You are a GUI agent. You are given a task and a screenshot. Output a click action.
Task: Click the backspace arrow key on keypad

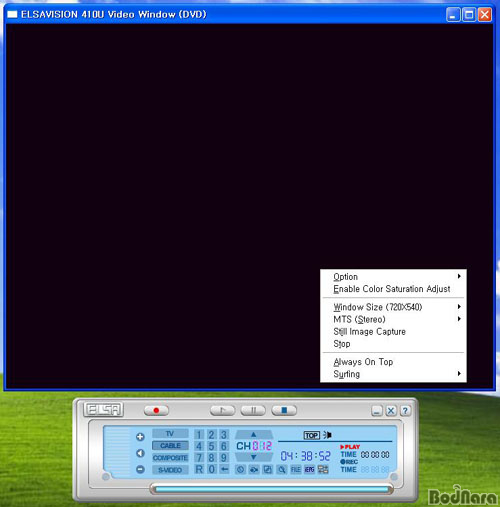224,469
